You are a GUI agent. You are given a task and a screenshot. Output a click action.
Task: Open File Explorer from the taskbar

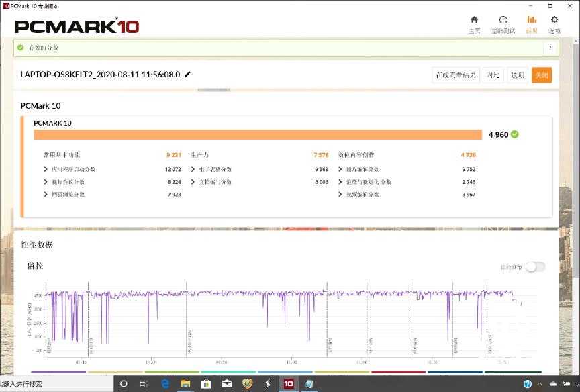point(186,384)
